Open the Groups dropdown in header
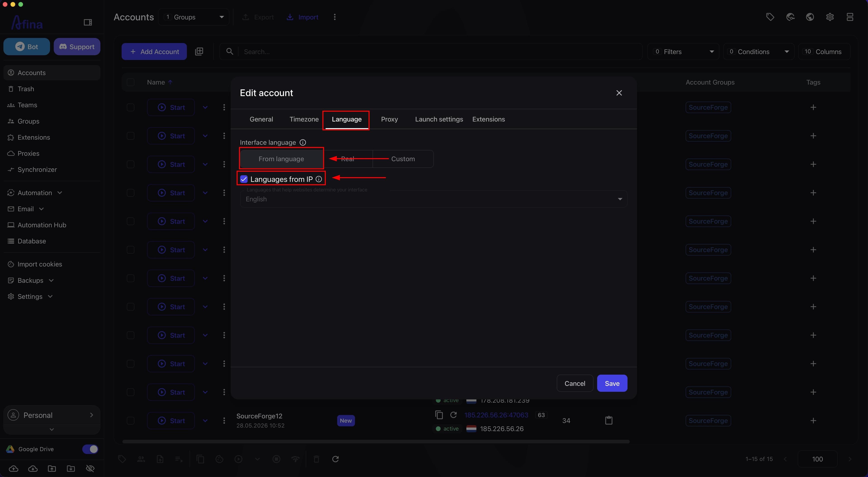The image size is (868, 477). click(193, 17)
